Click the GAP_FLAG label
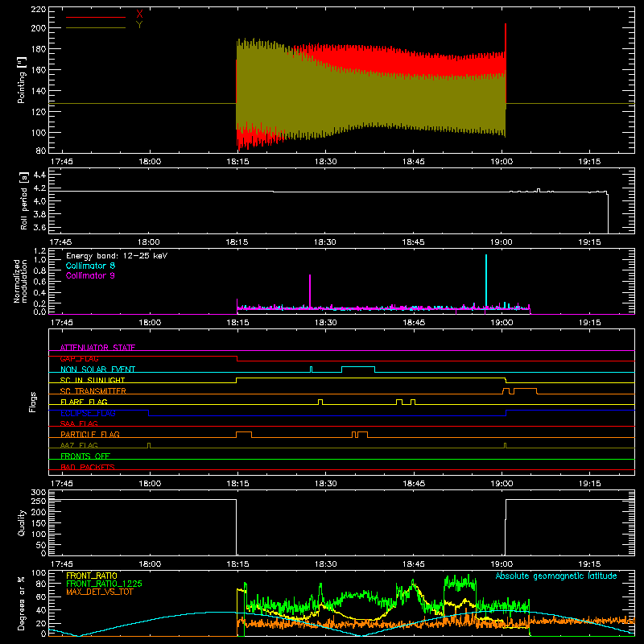This screenshot has height=644, width=644. (x=79, y=358)
